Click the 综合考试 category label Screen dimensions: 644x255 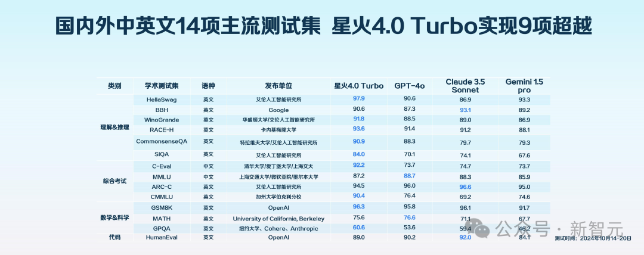pos(114,181)
